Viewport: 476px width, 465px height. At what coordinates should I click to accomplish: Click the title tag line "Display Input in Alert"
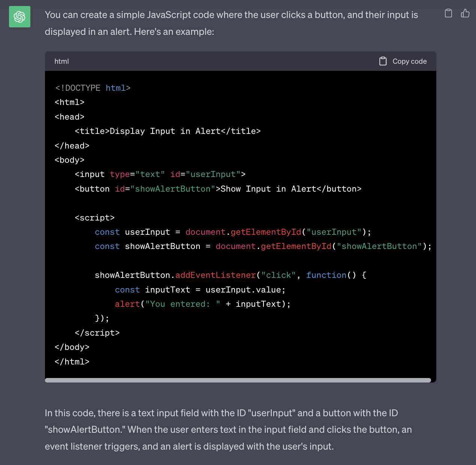167,131
